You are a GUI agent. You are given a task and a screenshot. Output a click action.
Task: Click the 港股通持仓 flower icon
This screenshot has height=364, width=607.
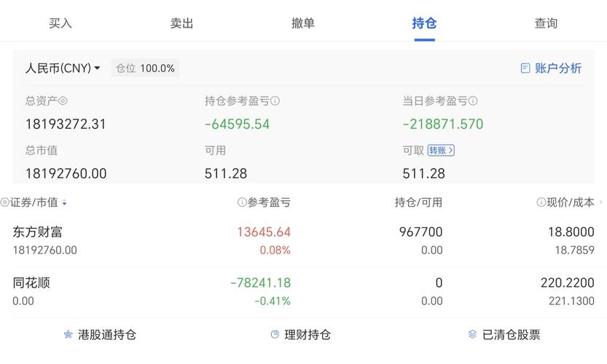coord(68,335)
